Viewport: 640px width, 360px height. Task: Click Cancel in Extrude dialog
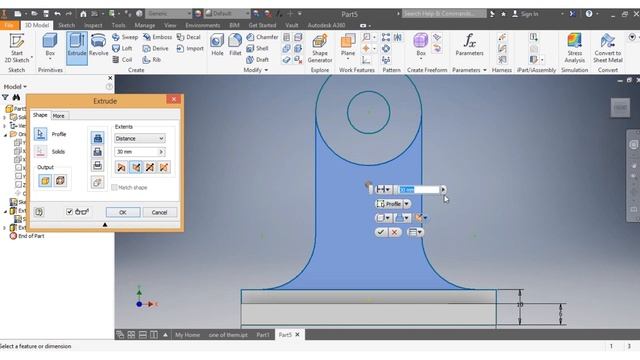coord(160,212)
